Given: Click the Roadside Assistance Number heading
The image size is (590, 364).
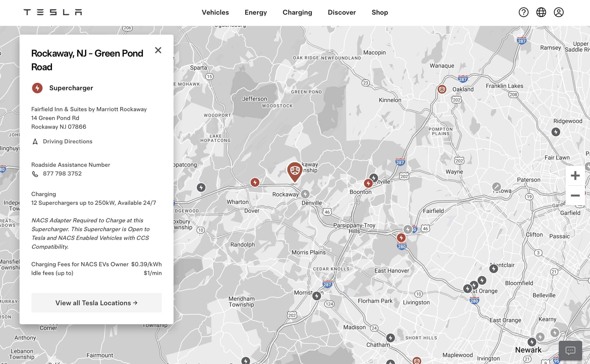Looking at the screenshot, I should 71,165.
